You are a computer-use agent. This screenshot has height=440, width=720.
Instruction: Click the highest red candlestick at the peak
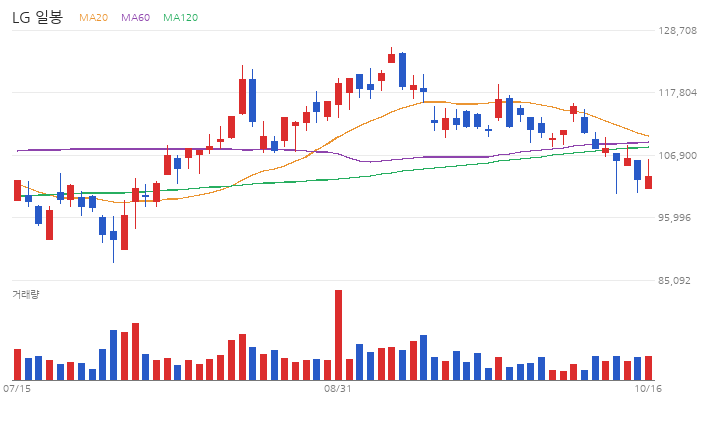point(391,56)
